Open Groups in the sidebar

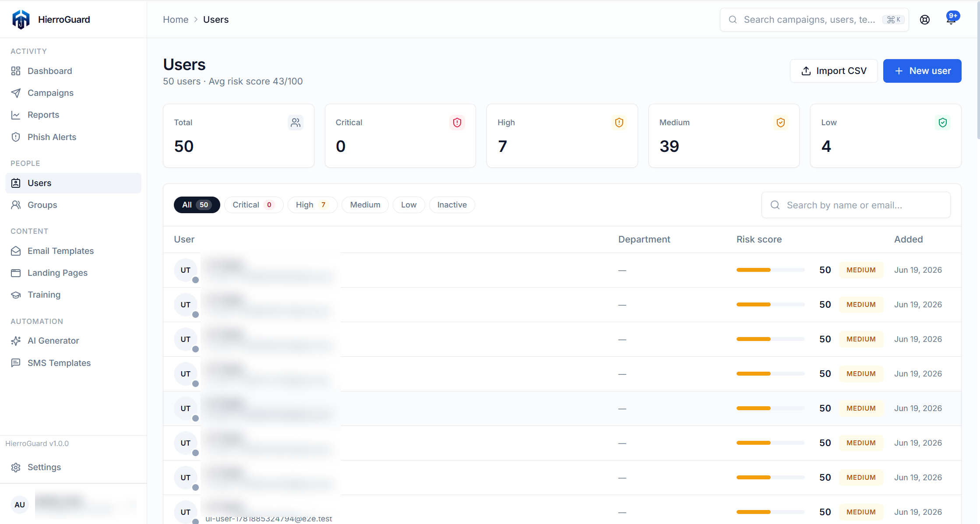[73, 205]
